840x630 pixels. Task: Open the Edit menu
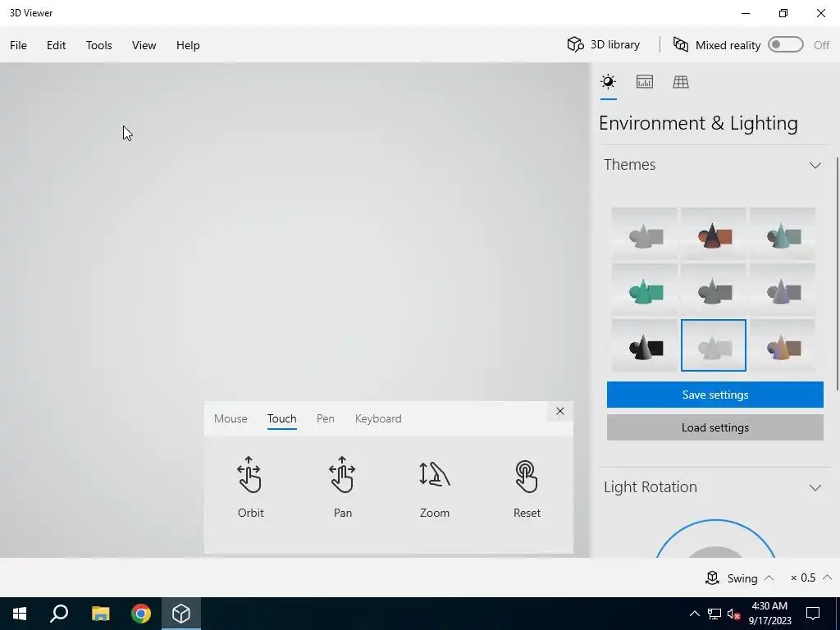pyautogui.click(x=57, y=45)
